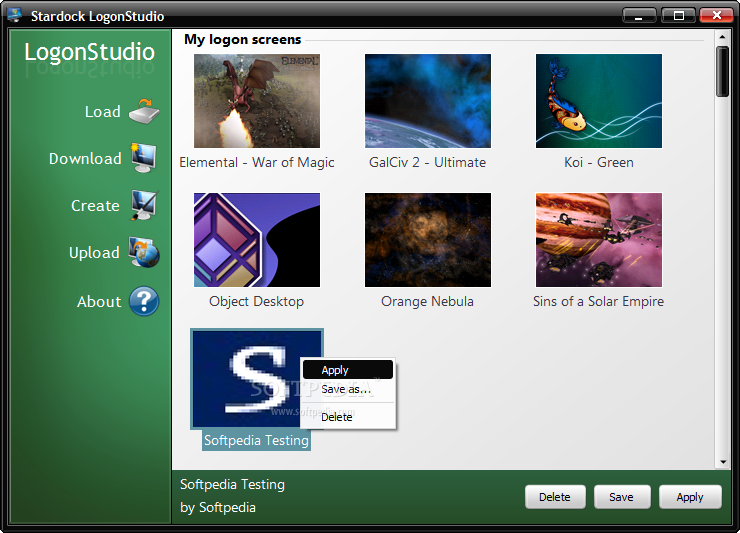Click the 'Object Desktop' caption

[257, 302]
